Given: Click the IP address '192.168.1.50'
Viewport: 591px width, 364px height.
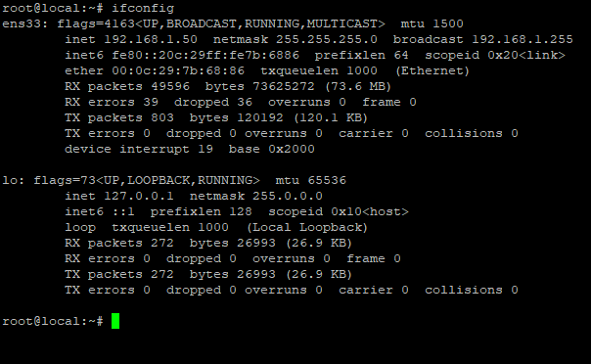Looking at the screenshot, I should [151, 39].
